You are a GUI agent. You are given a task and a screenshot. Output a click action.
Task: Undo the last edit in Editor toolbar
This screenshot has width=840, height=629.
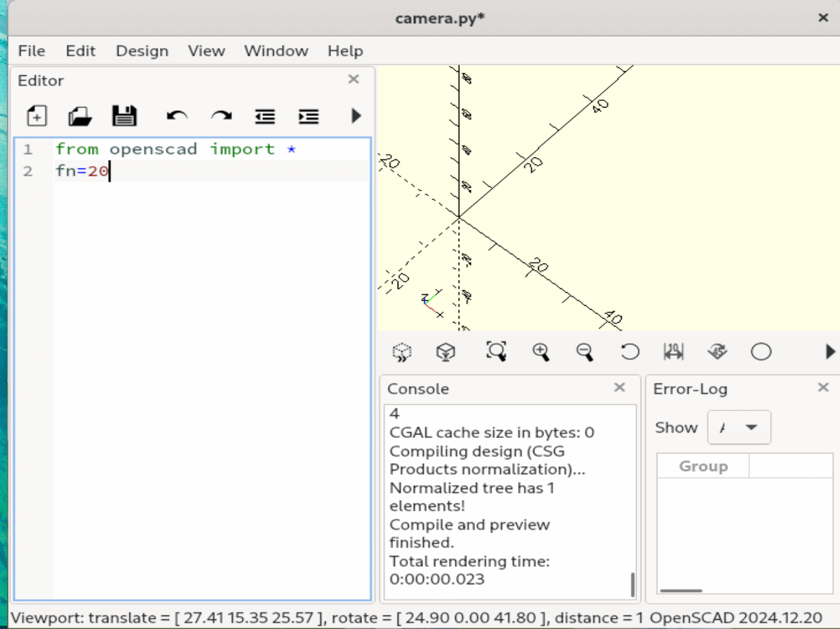(x=177, y=116)
